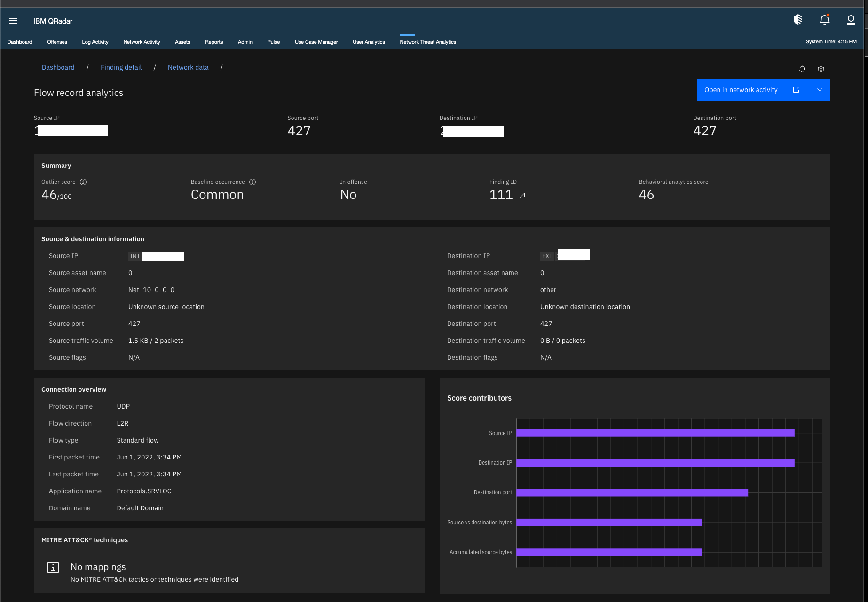
Task: Click the L2R flow direction value
Action: click(123, 423)
